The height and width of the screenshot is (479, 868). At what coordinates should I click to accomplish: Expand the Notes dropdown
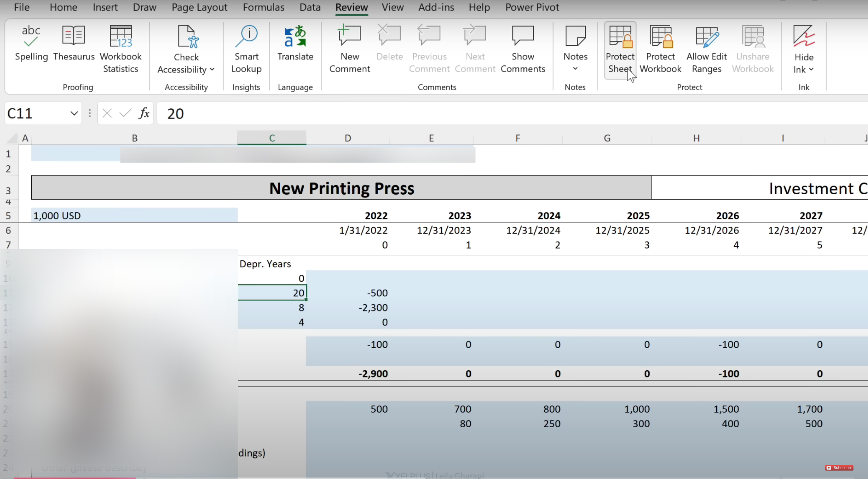point(575,69)
